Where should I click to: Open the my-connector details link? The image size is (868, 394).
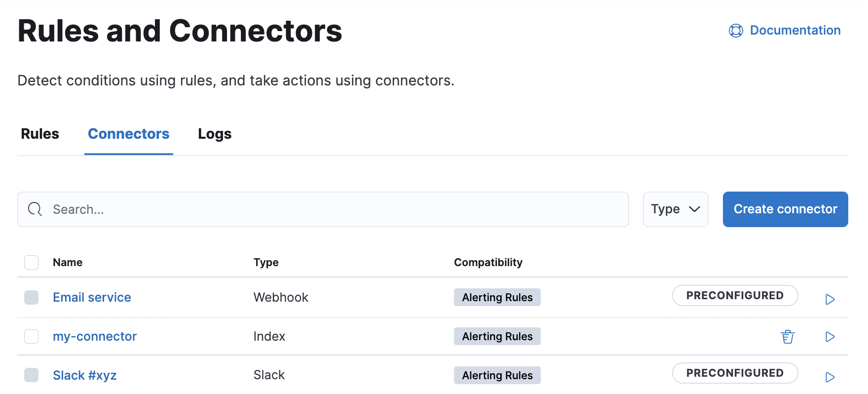click(x=95, y=336)
